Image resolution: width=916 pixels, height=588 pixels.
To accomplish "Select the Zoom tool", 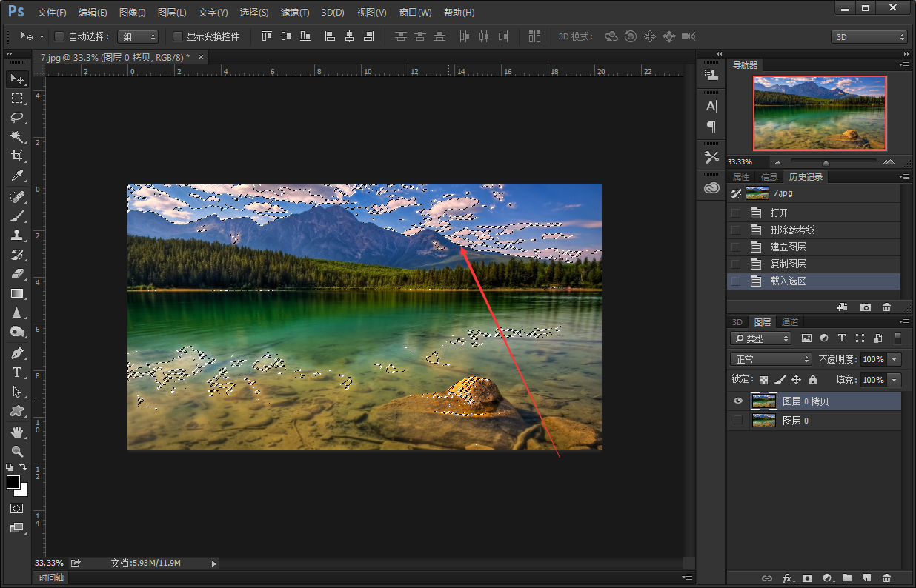I will tap(16, 451).
